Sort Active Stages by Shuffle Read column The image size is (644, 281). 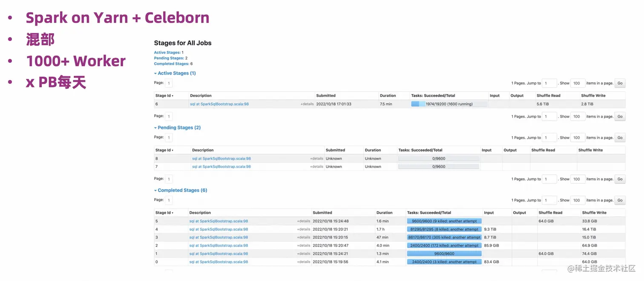pos(549,96)
